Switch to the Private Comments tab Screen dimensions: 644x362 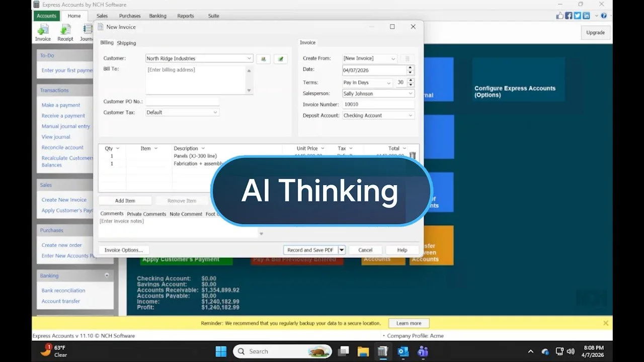pos(146,214)
